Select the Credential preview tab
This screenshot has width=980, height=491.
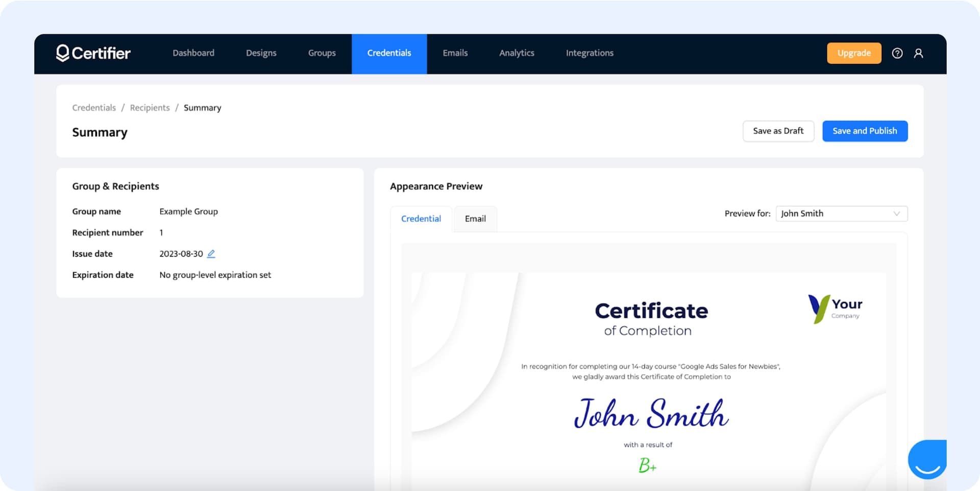pyautogui.click(x=421, y=219)
